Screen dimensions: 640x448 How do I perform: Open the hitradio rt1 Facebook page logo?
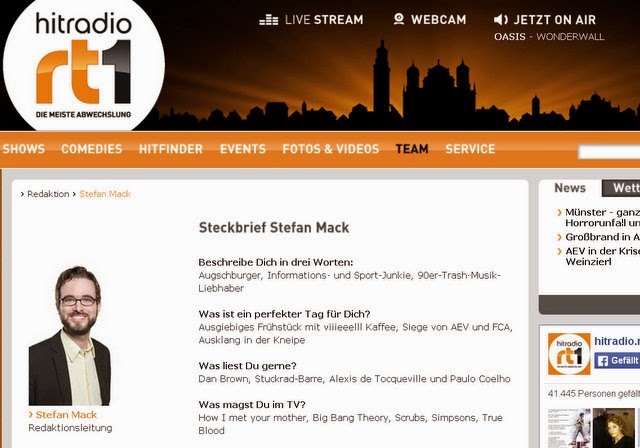(569, 354)
